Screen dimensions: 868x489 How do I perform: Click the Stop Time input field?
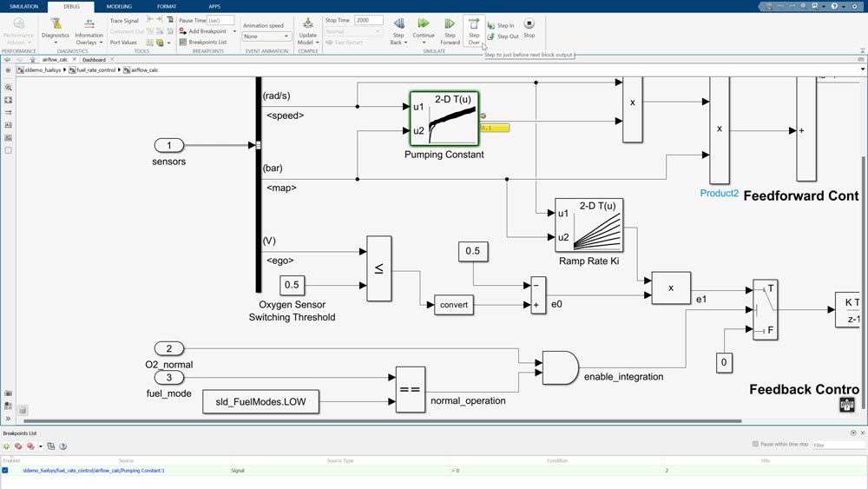[368, 20]
